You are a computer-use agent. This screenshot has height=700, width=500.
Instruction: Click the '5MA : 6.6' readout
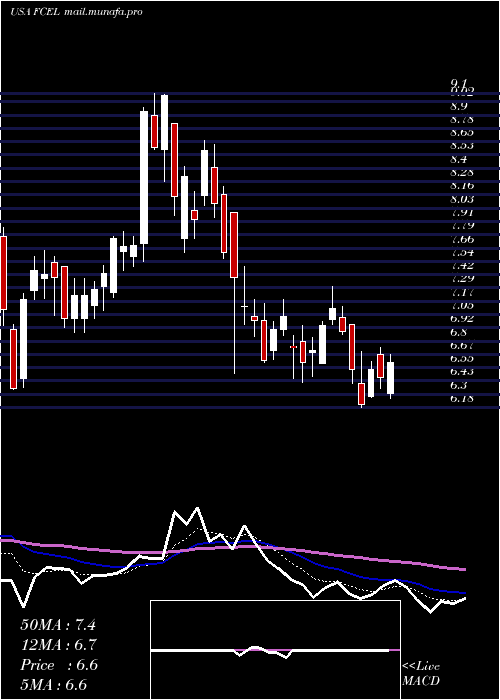pyautogui.click(x=54, y=685)
